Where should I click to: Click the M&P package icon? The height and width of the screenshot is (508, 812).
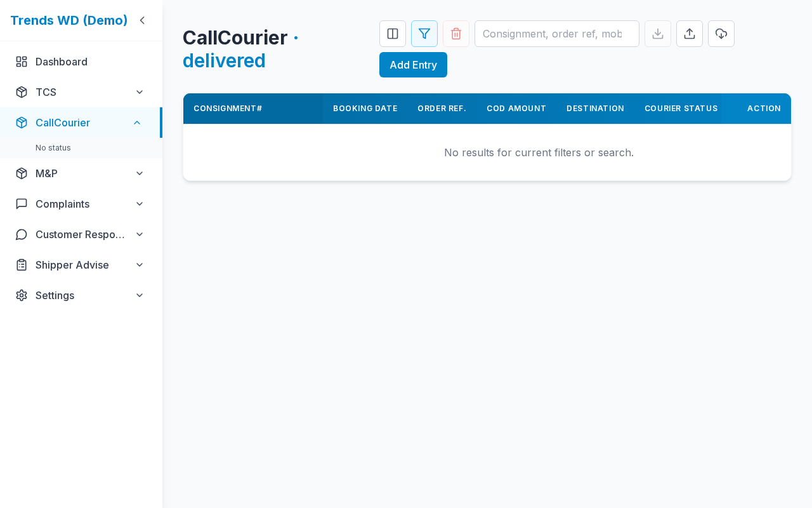click(x=22, y=173)
